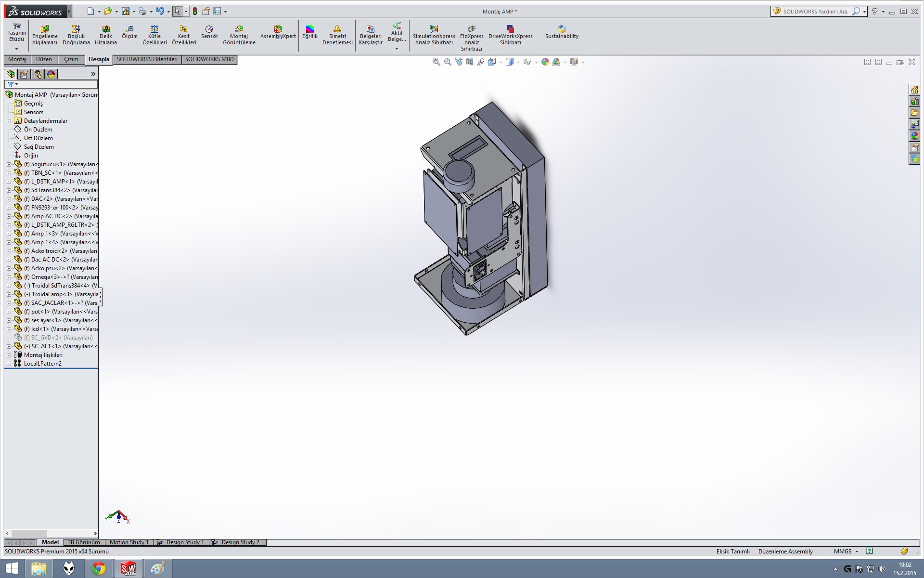Switch to the Montaj tab
Viewport: 924px width, 578px height.
pos(17,59)
